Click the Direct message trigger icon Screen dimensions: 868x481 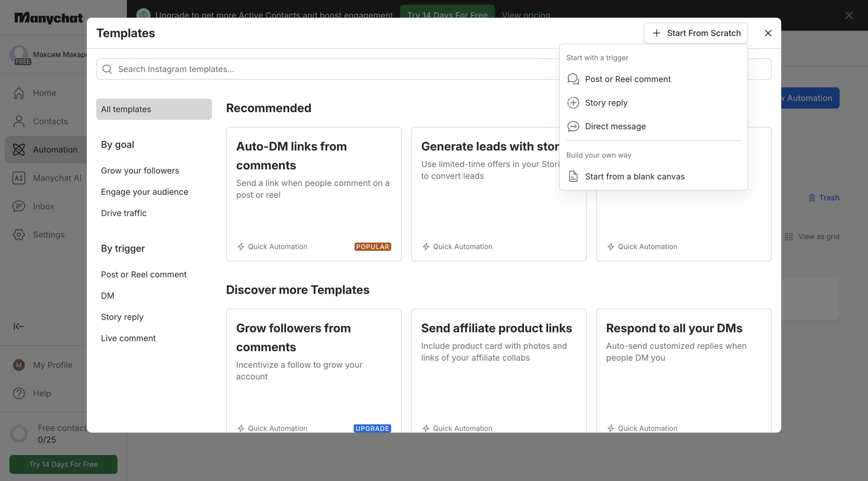coord(573,126)
